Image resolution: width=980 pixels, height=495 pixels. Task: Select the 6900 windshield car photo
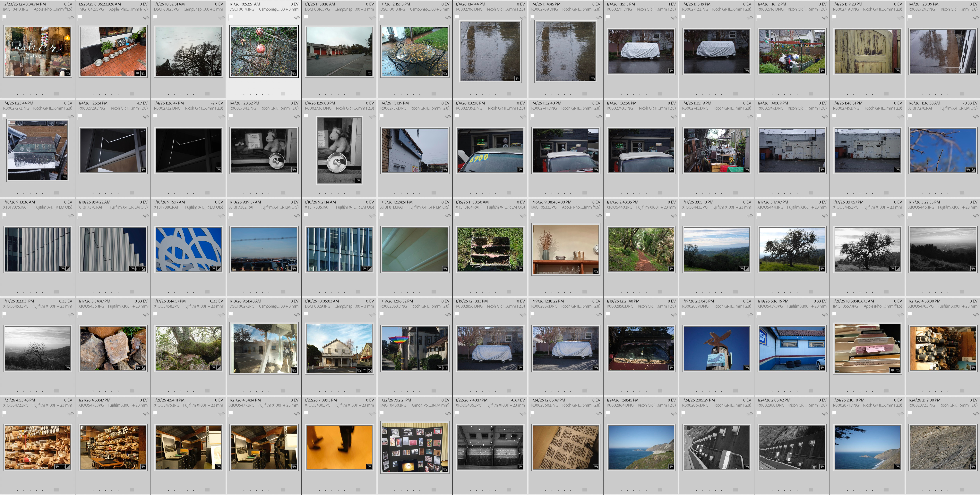click(490, 150)
